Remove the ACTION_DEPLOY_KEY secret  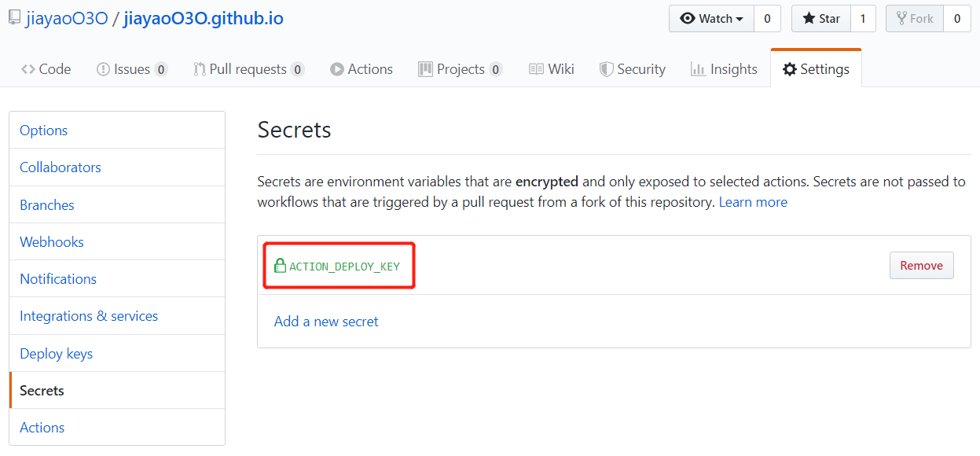point(921,266)
